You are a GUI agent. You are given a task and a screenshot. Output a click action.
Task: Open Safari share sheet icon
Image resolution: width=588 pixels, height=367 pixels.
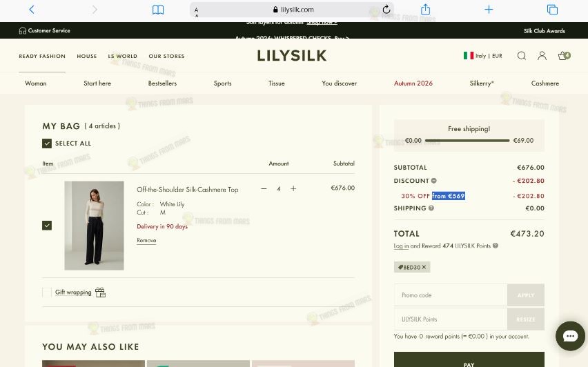coord(425,10)
